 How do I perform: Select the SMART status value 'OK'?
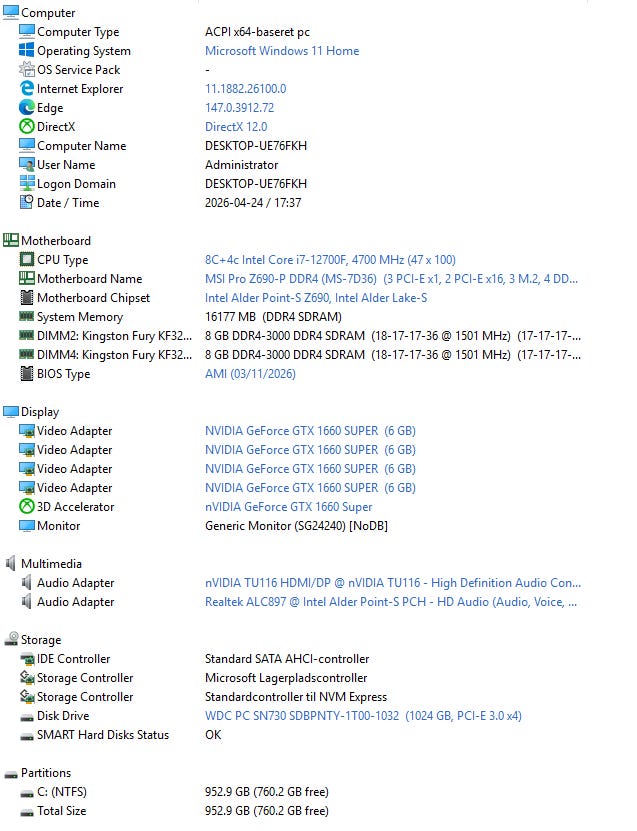tap(213, 735)
